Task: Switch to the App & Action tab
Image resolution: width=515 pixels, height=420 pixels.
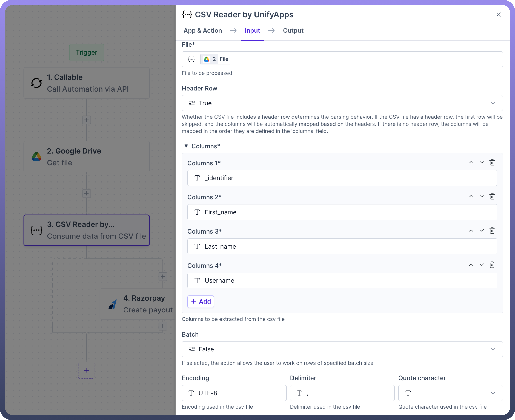Action: (x=203, y=30)
